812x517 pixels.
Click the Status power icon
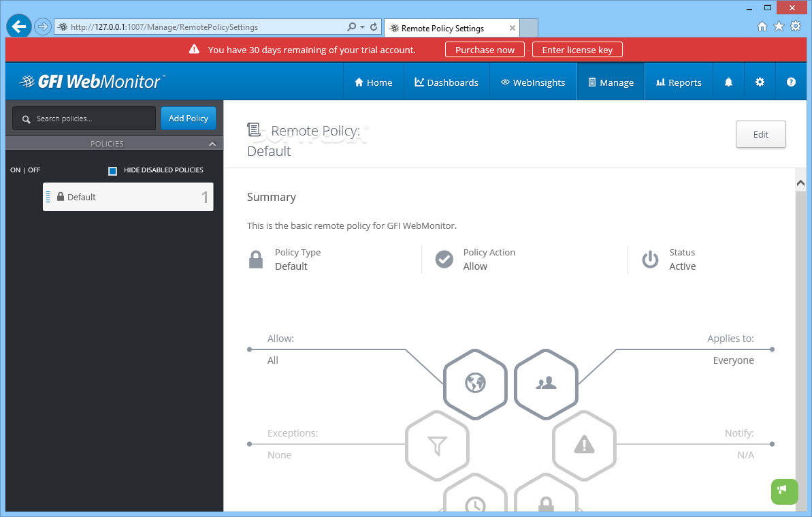[651, 260]
